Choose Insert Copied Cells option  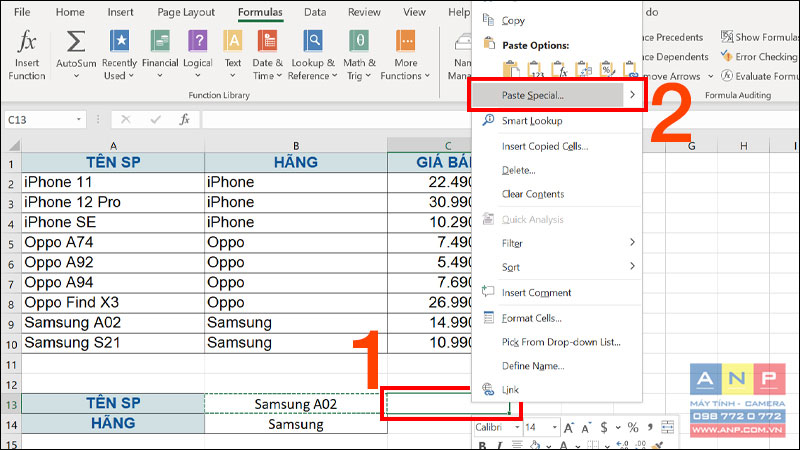click(x=556, y=146)
